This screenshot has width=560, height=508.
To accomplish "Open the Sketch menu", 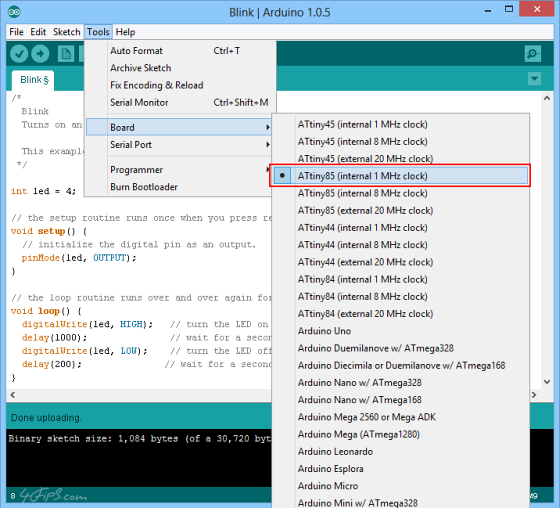I will (x=67, y=32).
